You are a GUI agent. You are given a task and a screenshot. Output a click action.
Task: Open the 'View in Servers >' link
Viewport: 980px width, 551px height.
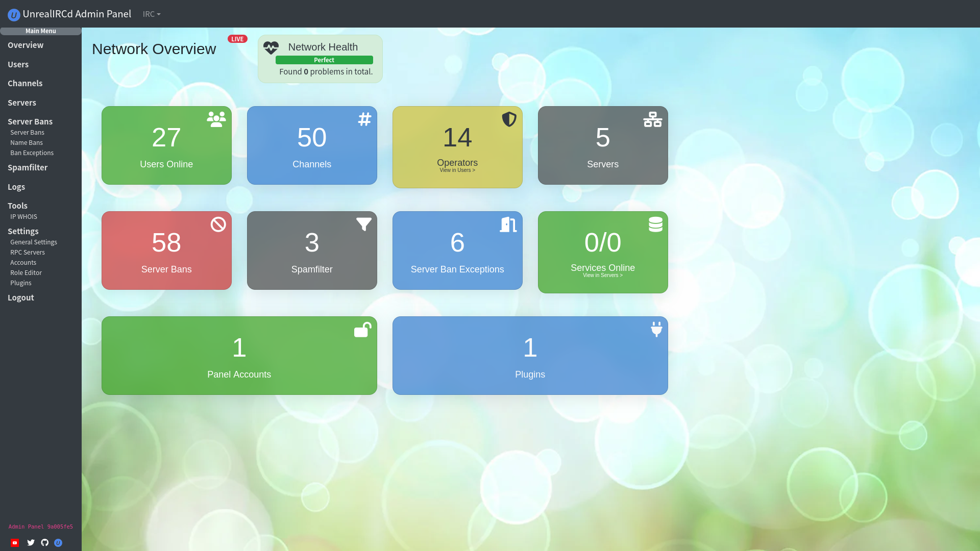(603, 275)
